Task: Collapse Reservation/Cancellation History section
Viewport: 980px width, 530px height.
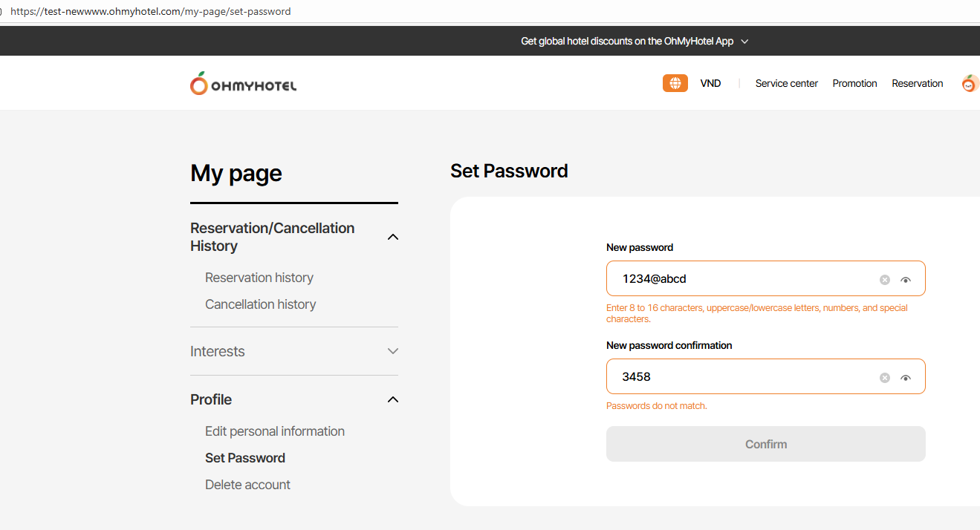Action: (x=393, y=237)
